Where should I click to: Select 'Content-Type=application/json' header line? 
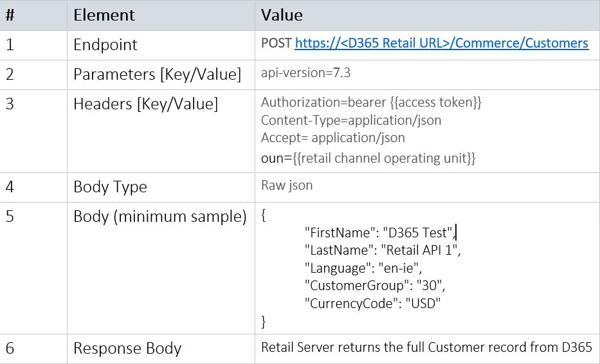click(x=351, y=120)
